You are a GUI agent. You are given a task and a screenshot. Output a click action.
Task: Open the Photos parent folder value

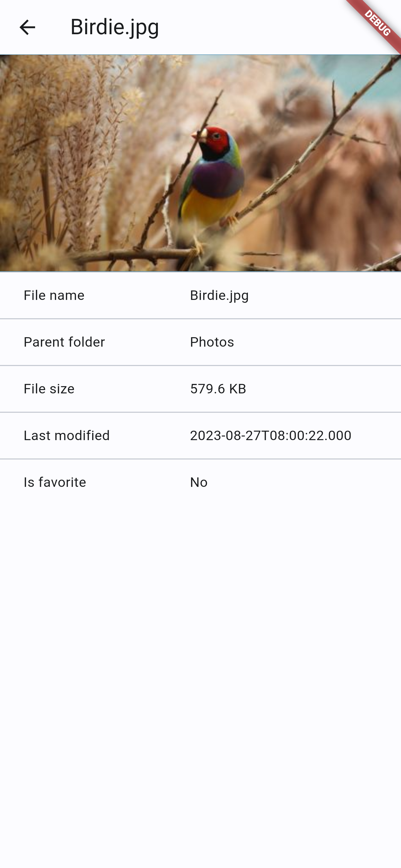pyautogui.click(x=212, y=342)
